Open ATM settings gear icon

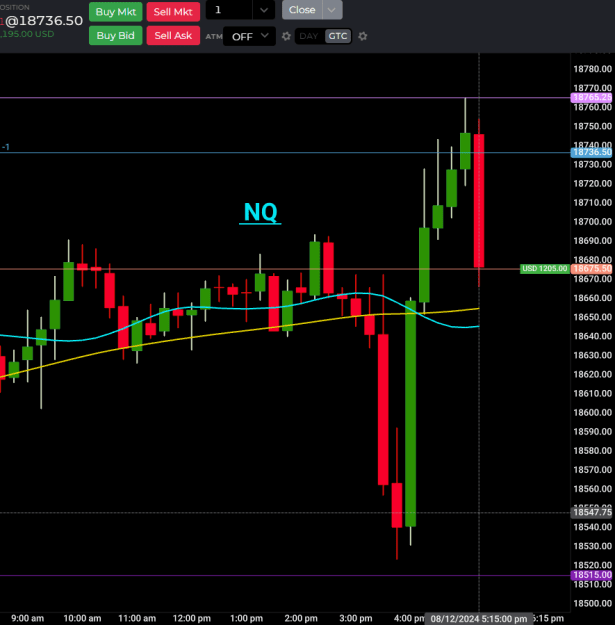(286, 36)
